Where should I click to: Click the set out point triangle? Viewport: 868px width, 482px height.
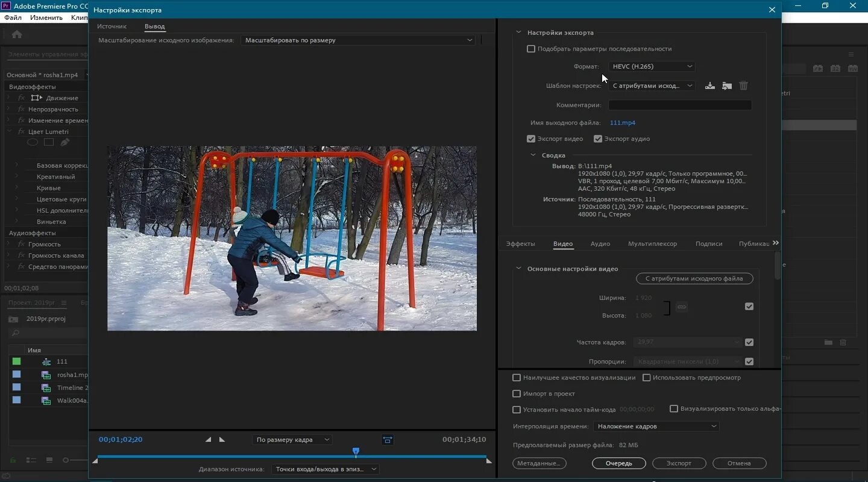pyautogui.click(x=222, y=440)
